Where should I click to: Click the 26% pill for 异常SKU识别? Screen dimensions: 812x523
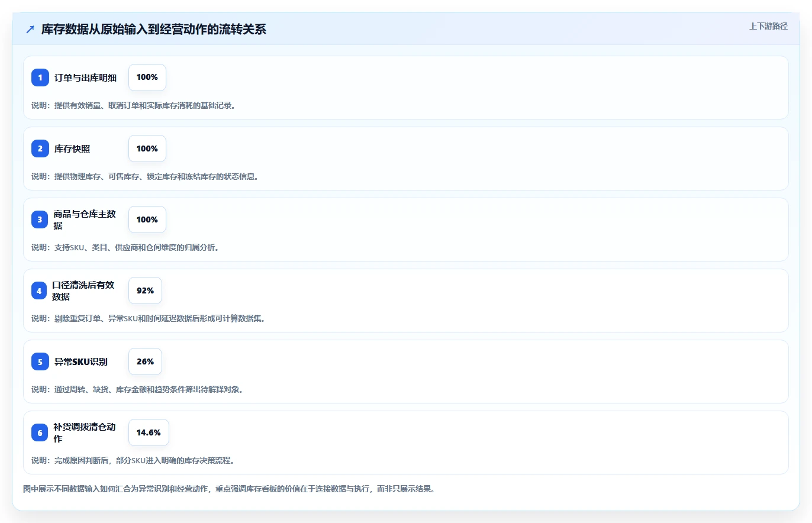(145, 361)
